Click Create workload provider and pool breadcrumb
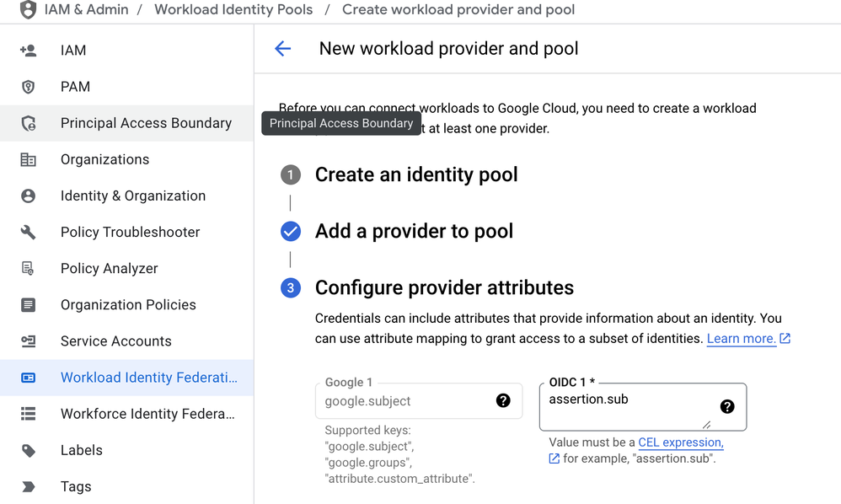 tap(458, 9)
